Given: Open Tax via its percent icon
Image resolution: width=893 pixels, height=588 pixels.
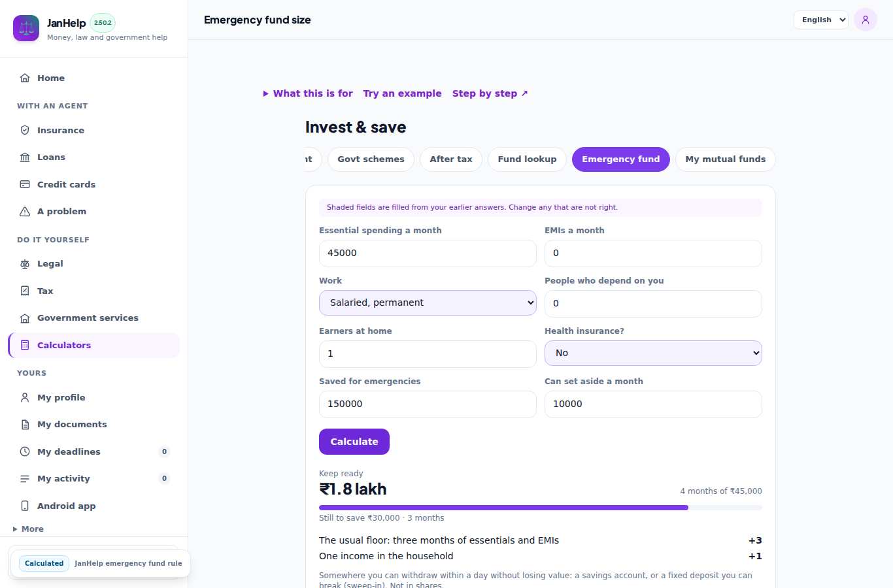Looking at the screenshot, I should click(x=25, y=291).
